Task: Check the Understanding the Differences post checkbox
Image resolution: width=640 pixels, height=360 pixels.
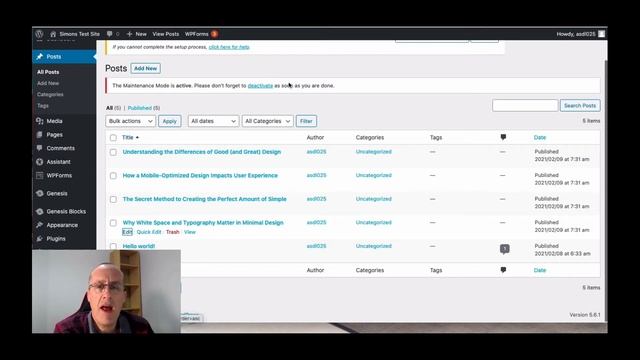Action: (113, 152)
